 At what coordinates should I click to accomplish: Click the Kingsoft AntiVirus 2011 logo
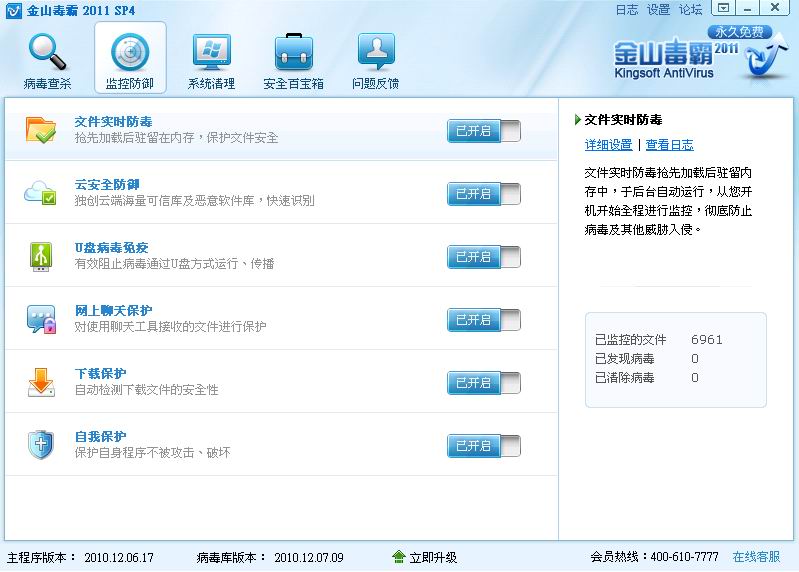point(701,55)
